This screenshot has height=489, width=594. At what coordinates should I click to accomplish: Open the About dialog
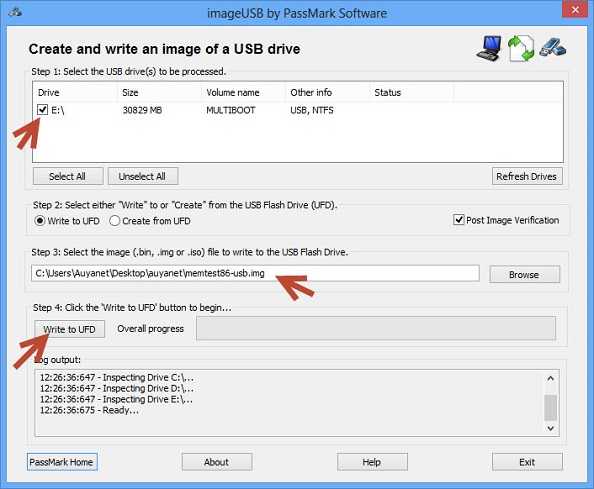217,462
